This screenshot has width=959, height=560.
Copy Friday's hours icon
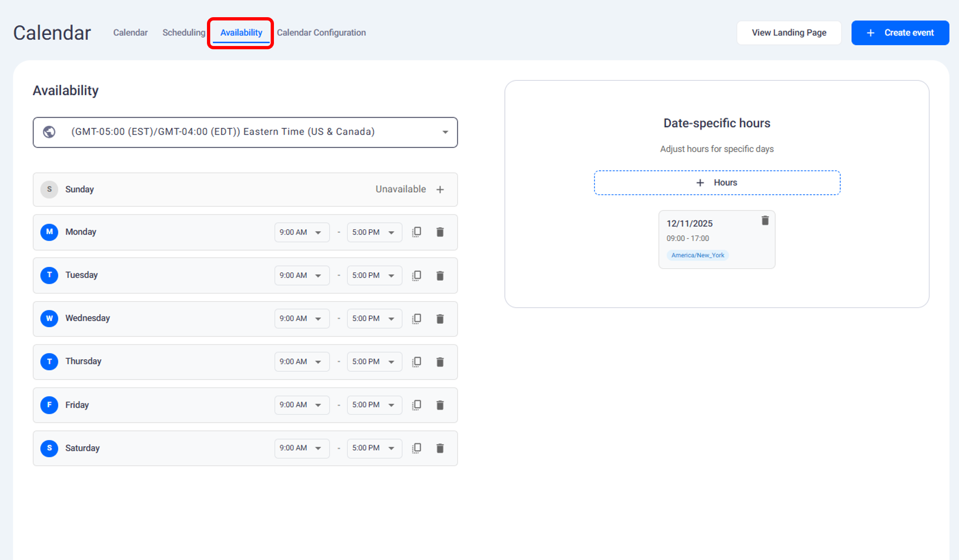click(x=417, y=405)
